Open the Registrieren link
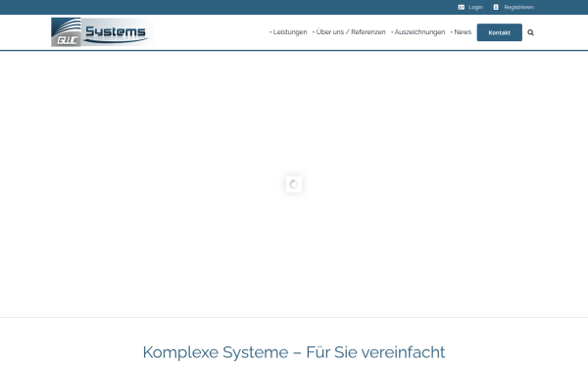 pos(518,7)
